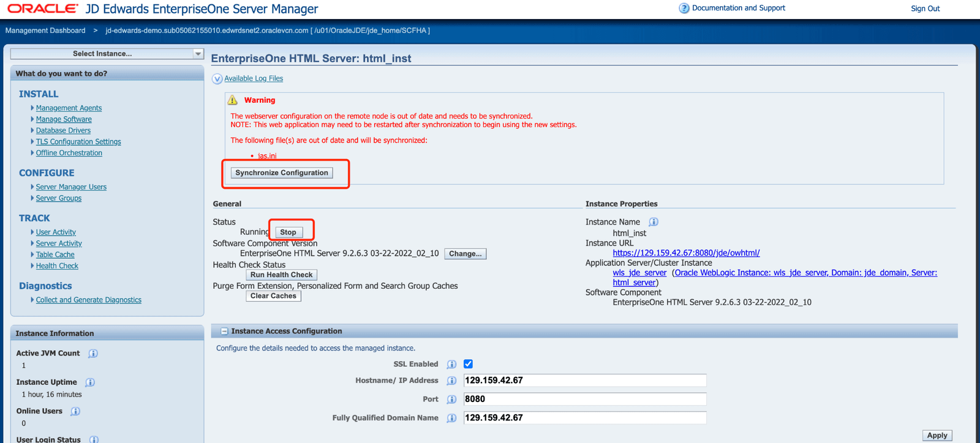The height and width of the screenshot is (443, 980).
Task: Open TLS Configuration Settings
Action: (78, 142)
